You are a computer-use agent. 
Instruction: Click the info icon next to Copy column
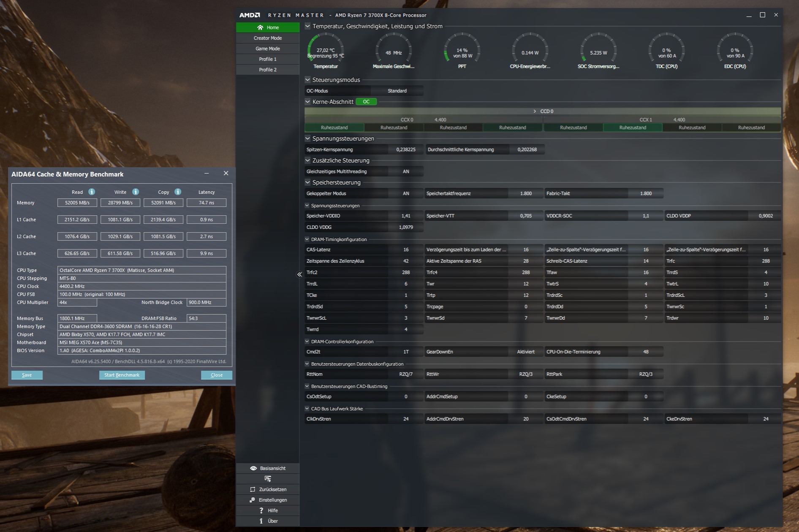pyautogui.click(x=178, y=192)
